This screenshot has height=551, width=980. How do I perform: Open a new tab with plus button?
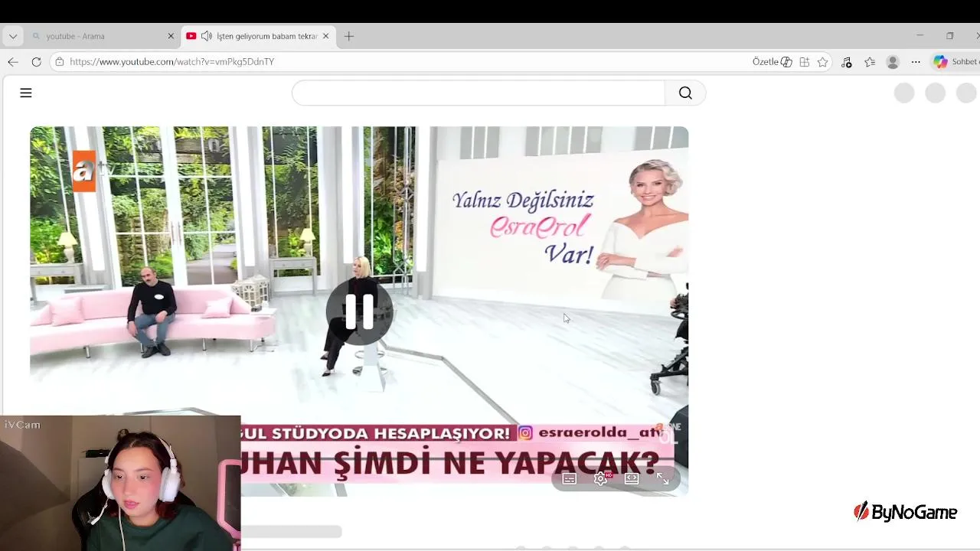coord(349,36)
